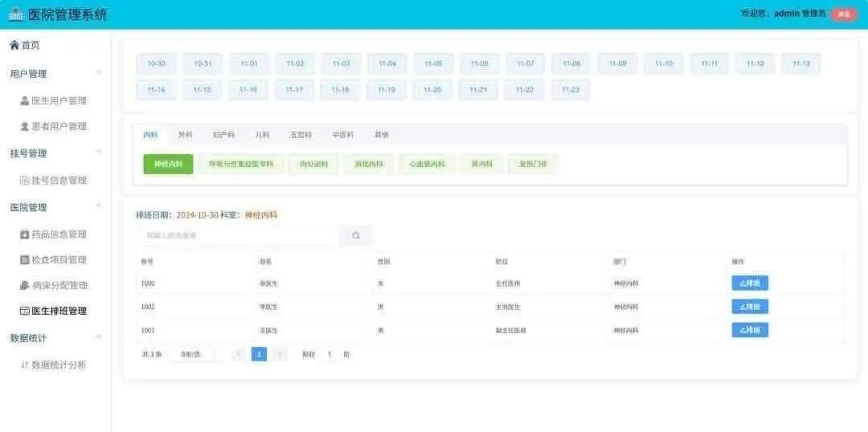
Task: Go to next page arrow
Action: tap(280, 355)
